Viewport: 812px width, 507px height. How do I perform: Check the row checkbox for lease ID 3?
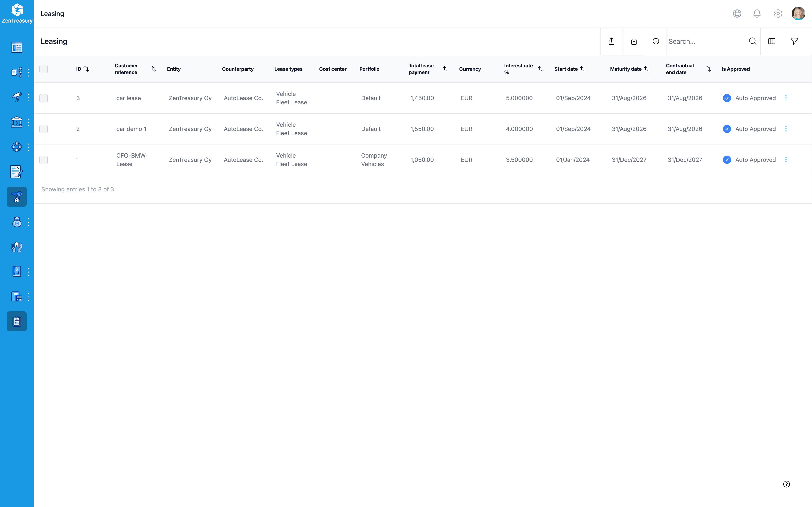click(44, 98)
